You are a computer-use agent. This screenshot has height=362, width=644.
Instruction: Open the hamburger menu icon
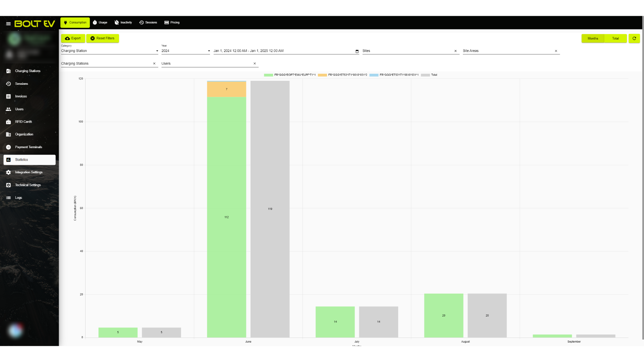coord(8,24)
